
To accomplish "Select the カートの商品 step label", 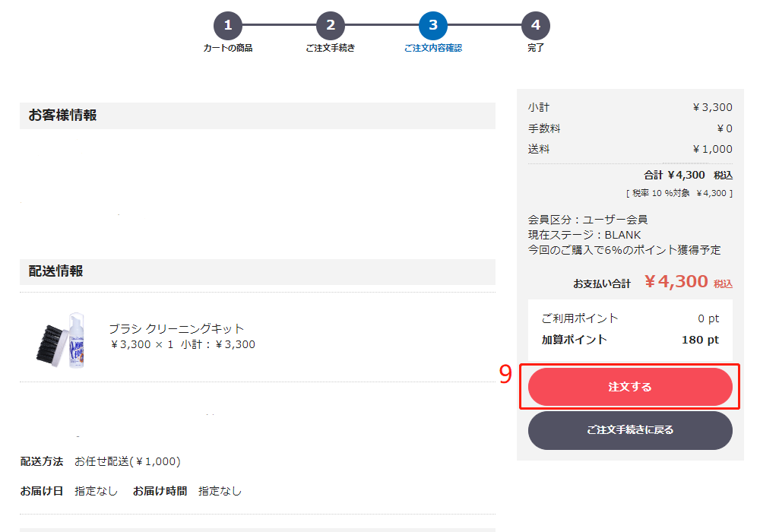I will (x=228, y=48).
